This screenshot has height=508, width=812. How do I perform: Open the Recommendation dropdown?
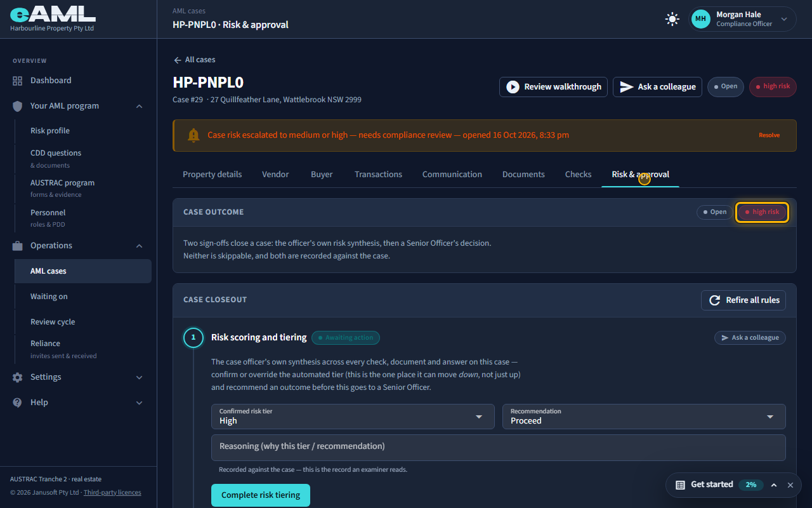point(644,417)
